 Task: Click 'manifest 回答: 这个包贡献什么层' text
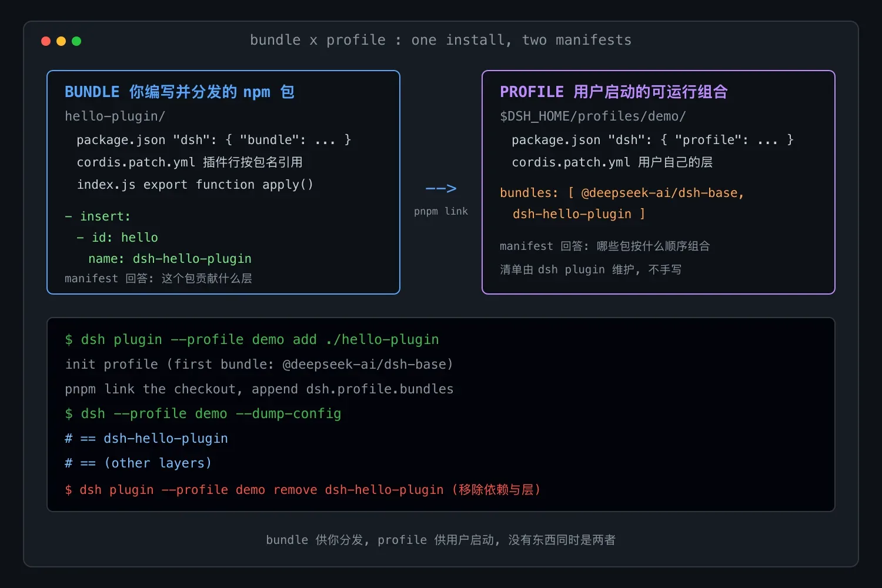pos(158,278)
